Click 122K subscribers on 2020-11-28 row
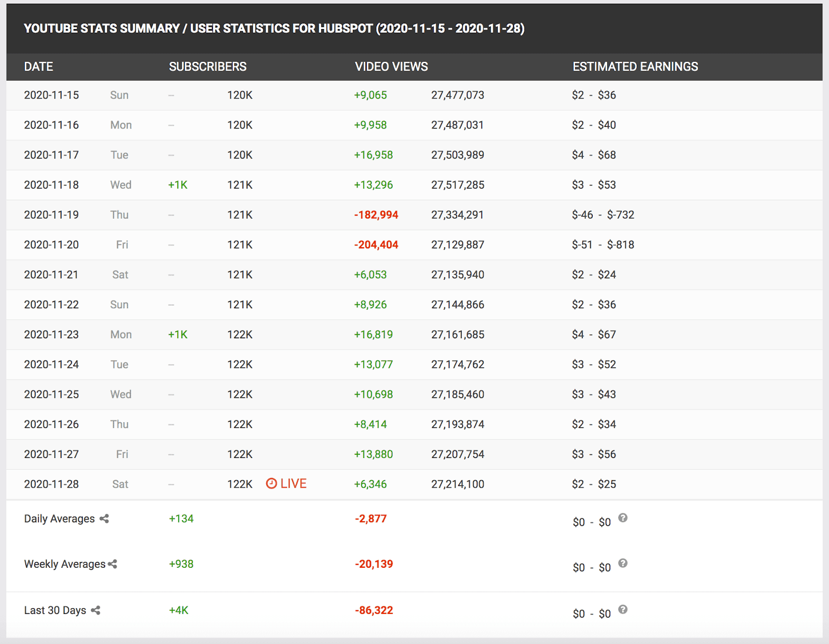Screen dimensions: 829x644 [240, 484]
